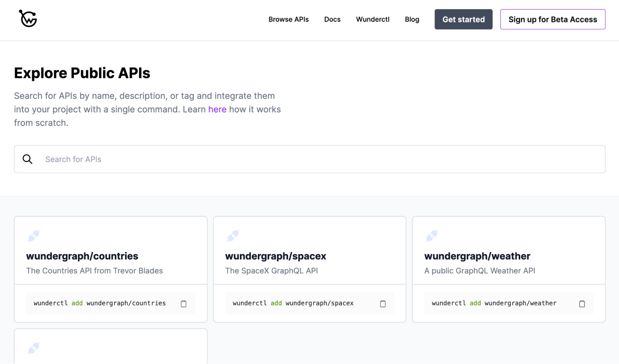
Task: Copy the wundergraph/spacex command via clipboard icon
Action: (383, 304)
